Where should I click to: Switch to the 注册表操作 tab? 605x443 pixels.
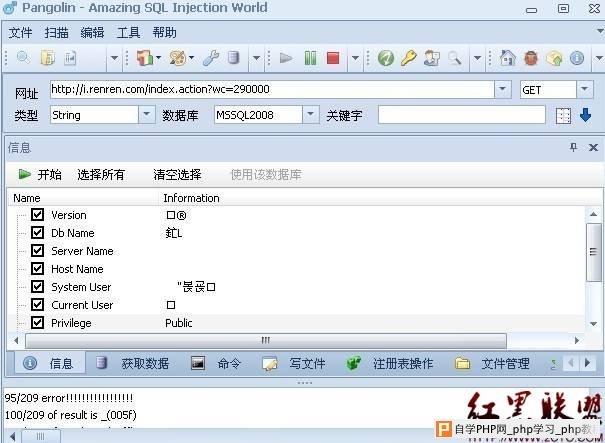click(x=390, y=363)
